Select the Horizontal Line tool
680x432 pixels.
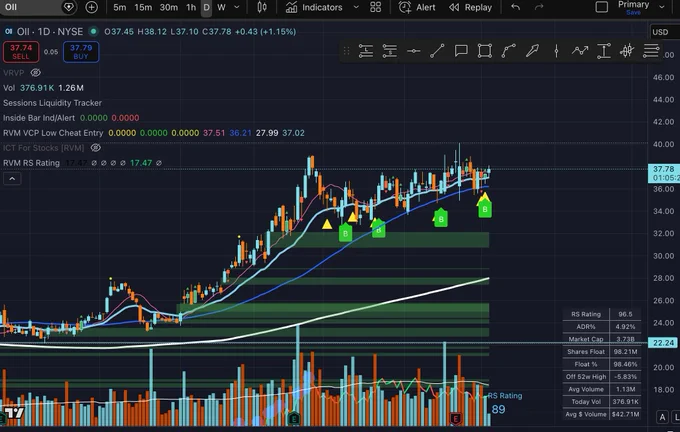click(413, 51)
